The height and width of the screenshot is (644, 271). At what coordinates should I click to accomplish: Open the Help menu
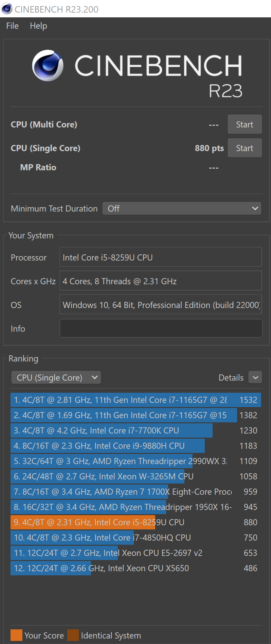[38, 26]
